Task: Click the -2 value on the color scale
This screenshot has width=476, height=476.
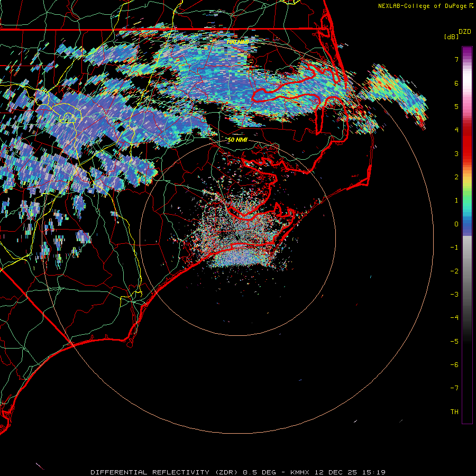Action: [x=454, y=271]
